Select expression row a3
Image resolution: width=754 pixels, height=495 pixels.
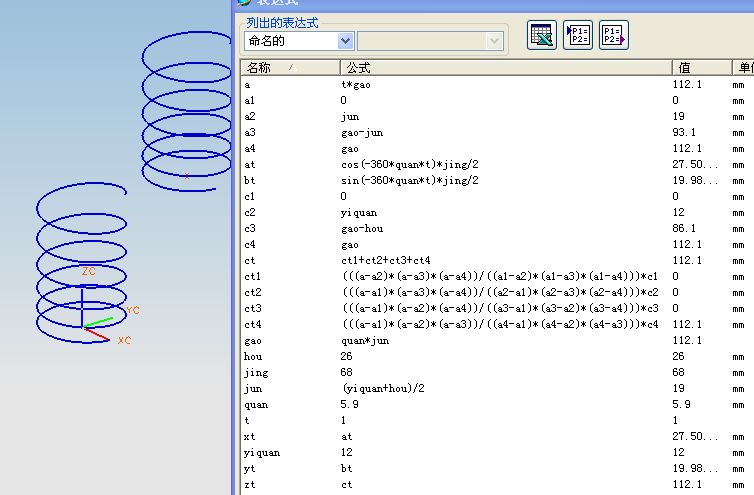497,132
